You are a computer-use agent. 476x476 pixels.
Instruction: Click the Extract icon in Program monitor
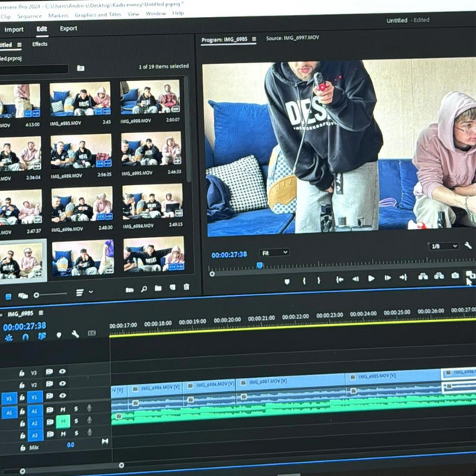click(x=439, y=276)
